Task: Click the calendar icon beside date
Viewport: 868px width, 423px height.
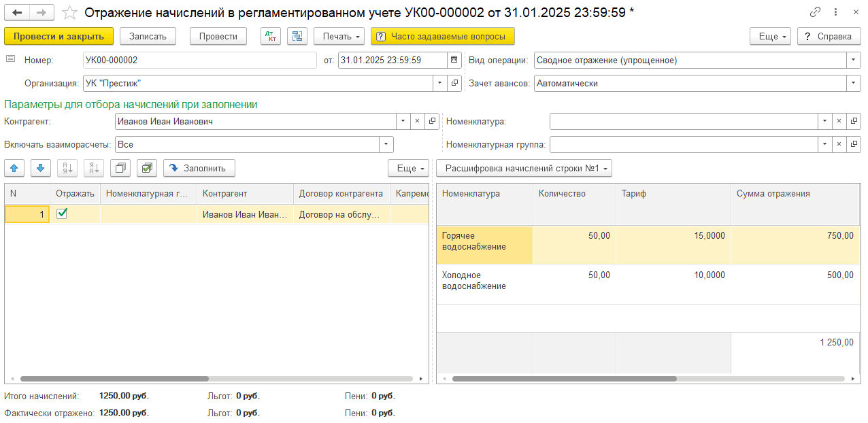Action: click(x=454, y=60)
